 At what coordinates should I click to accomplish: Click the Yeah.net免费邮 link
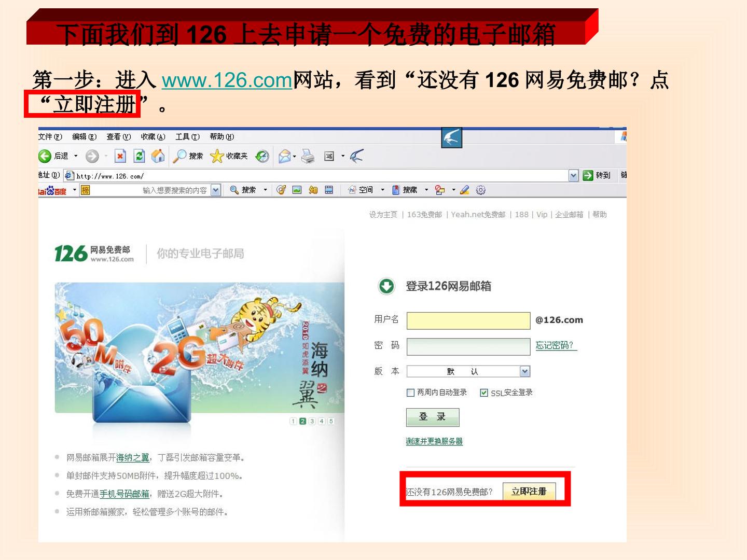[x=478, y=215]
